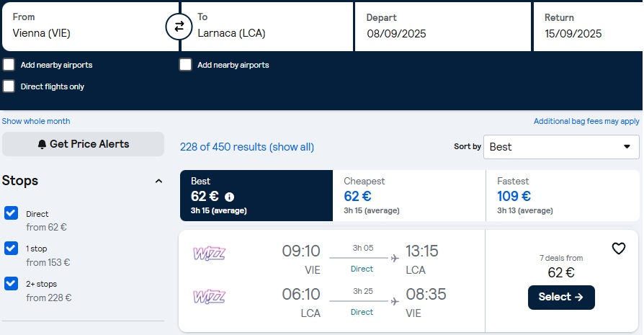Switch to the Cheapest tab
Image resolution: width=644 pixels, height=335 pixels.
point(409,195)
